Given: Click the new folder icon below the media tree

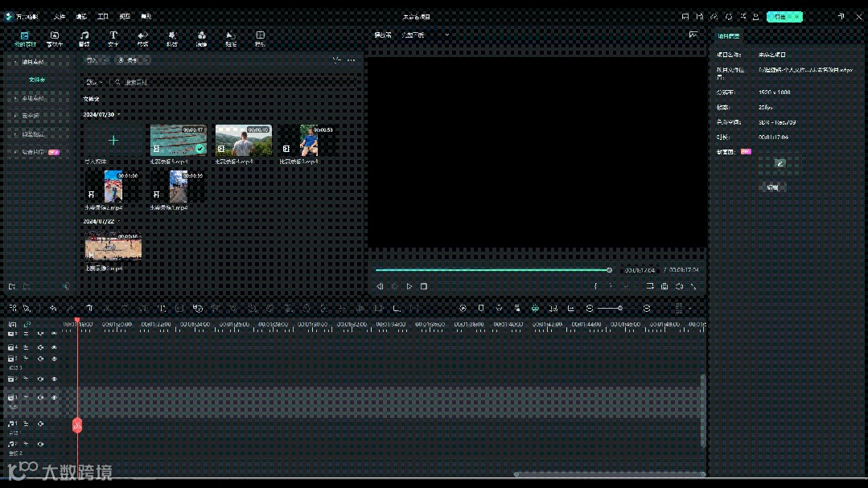Looking at the screenshot, I should 12,286.
